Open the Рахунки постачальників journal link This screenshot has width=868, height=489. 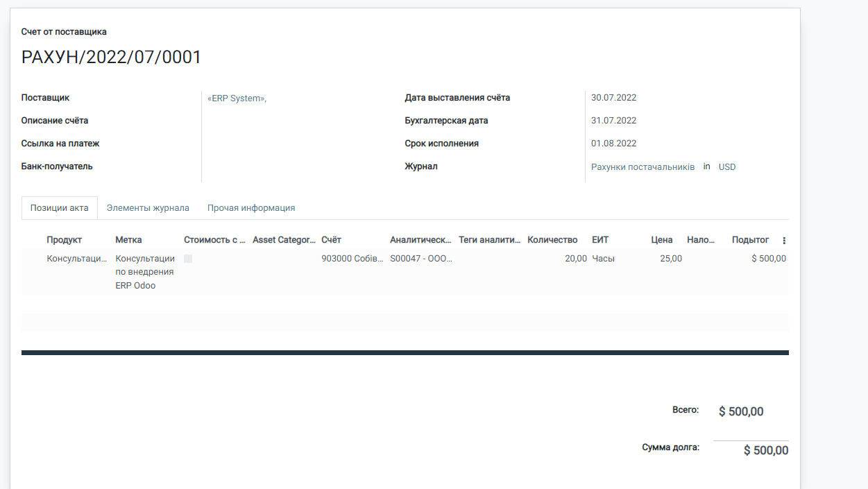tap(643, 167)
